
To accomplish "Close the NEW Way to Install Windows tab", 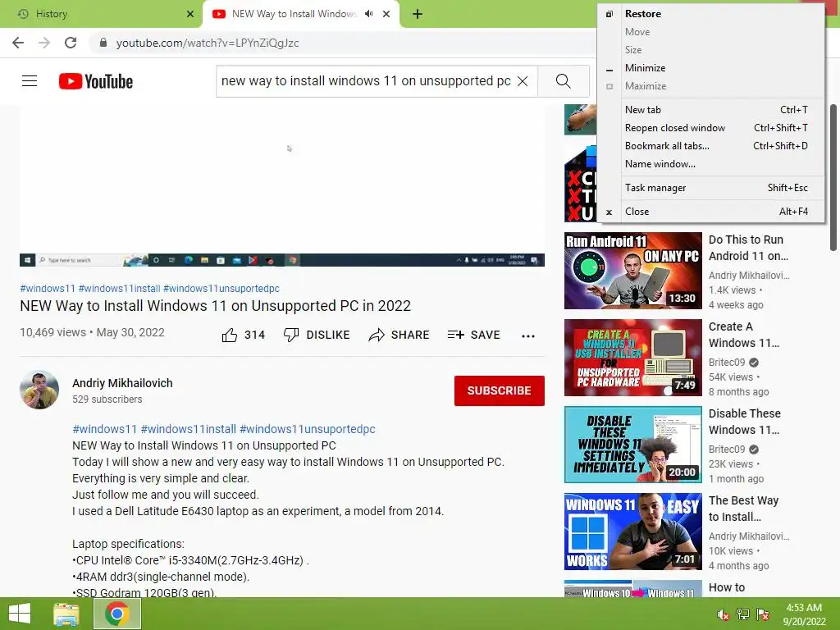I will [x=386, y=14].
